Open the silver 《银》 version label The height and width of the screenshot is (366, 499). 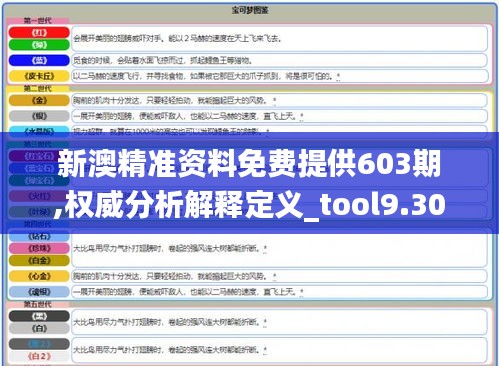tap(39, 116)
